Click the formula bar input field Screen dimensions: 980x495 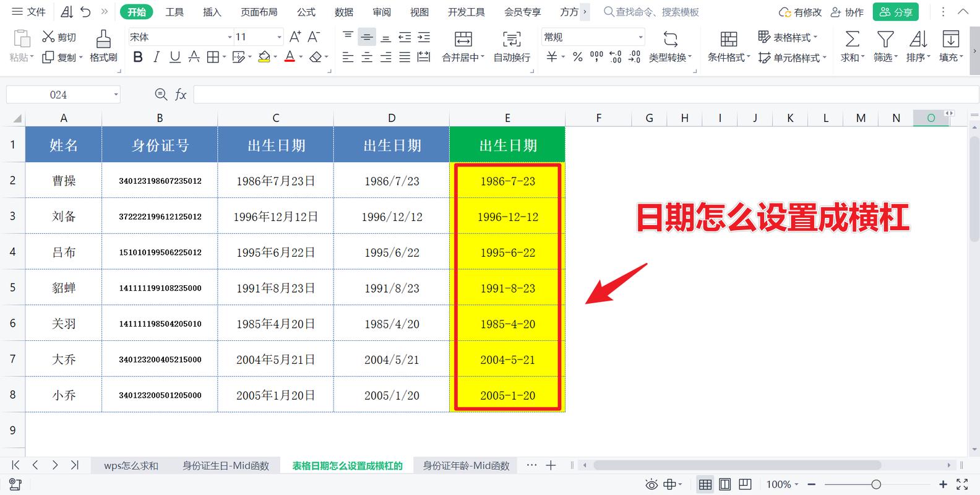(x=586, y=95)
